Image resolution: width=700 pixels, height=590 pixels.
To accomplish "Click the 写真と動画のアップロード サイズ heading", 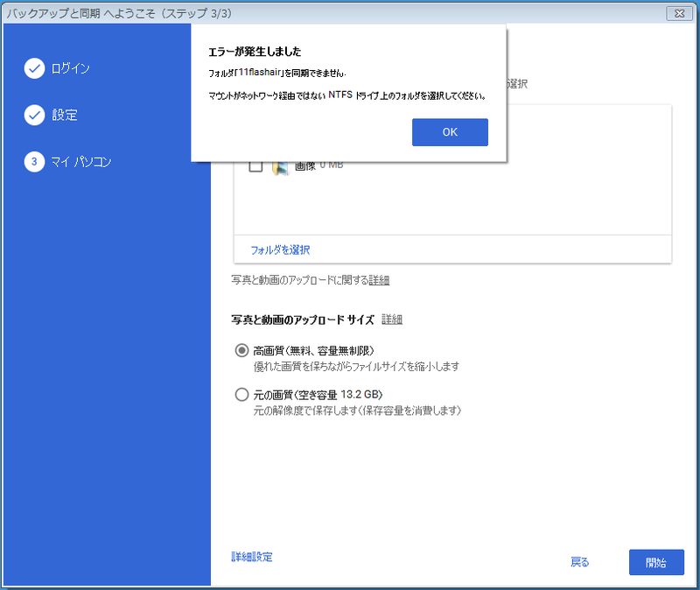I will [303, 320].
